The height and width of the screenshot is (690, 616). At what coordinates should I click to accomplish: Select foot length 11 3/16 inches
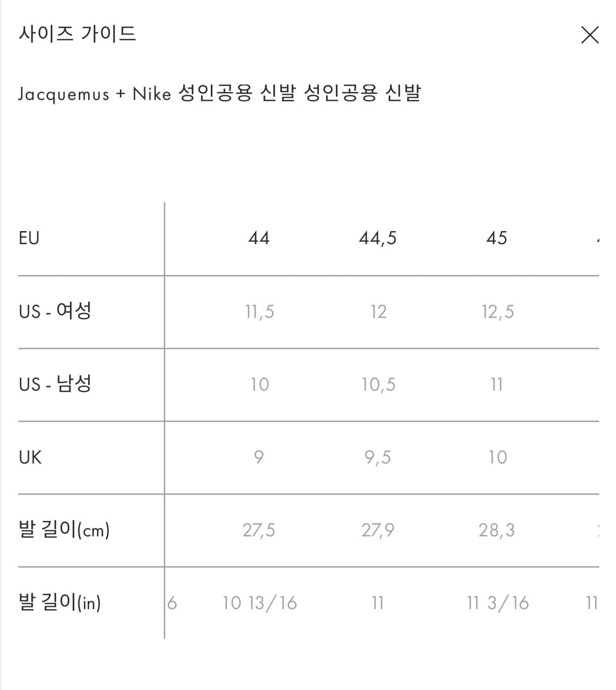(x=497, y=602)
